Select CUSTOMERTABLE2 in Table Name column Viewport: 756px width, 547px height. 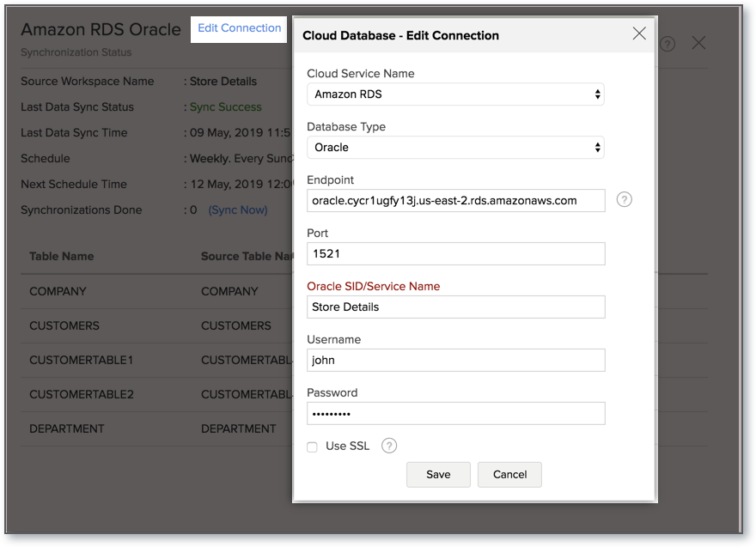82,394
